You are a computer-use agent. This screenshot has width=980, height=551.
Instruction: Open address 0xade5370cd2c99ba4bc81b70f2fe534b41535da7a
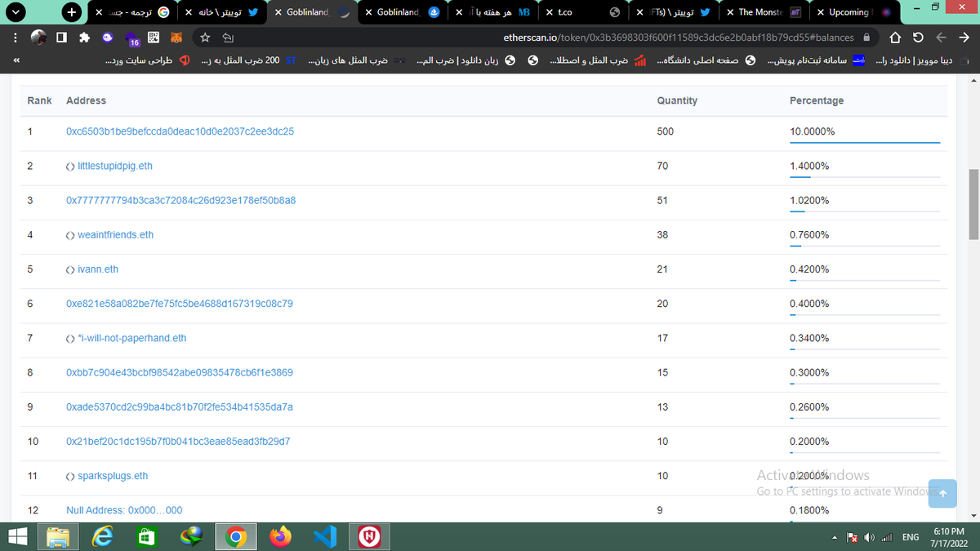[x=180, y=407]
